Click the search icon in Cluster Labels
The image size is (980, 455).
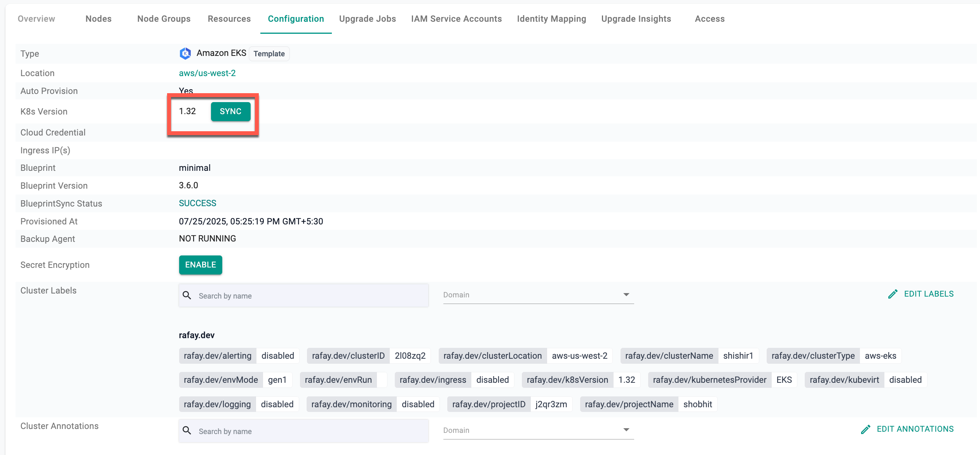pos(187,295)
